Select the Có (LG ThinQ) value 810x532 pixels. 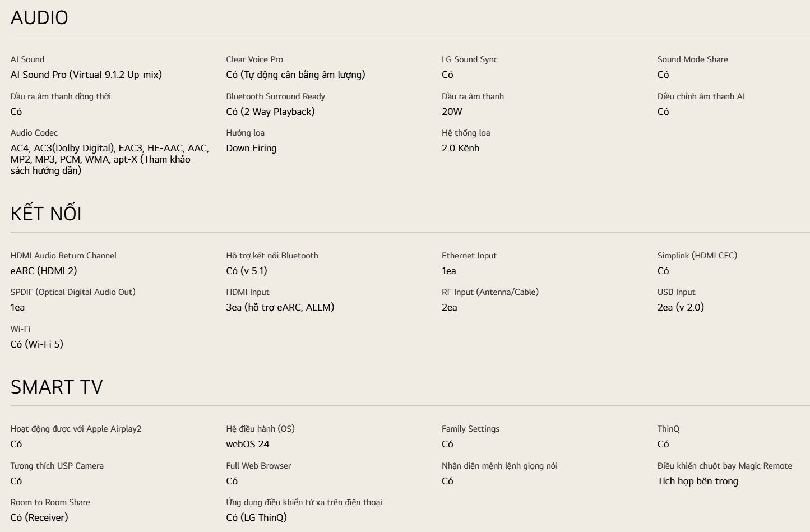point(256,517)
